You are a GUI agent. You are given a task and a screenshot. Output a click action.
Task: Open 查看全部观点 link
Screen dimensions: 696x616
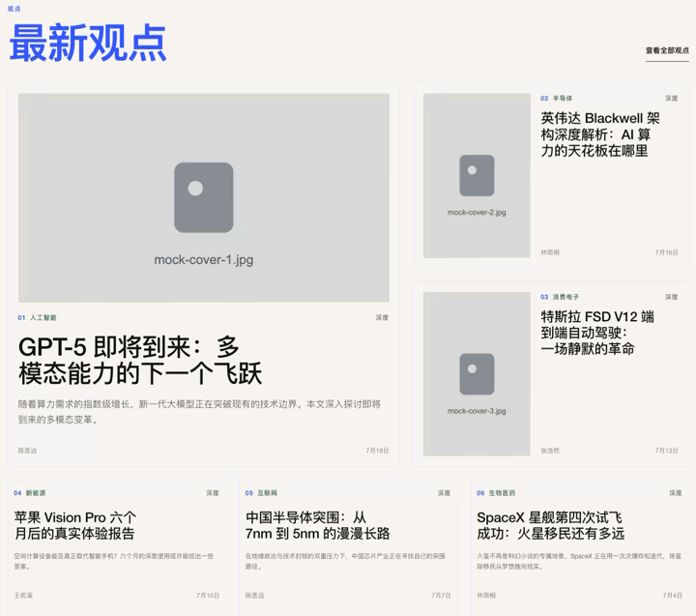pyautogui.click(x=667, y=50)
